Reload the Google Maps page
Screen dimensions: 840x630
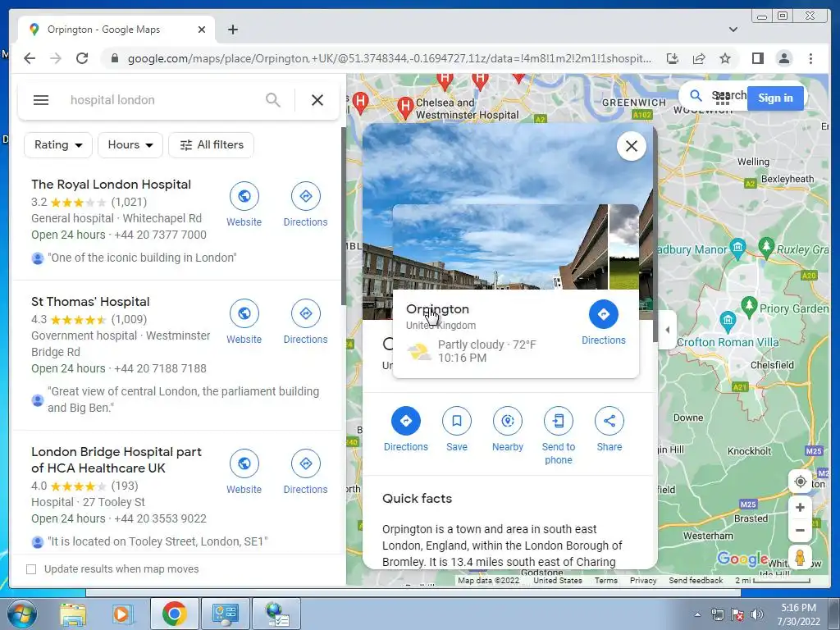pyautogui.click(x=82, y=58)
